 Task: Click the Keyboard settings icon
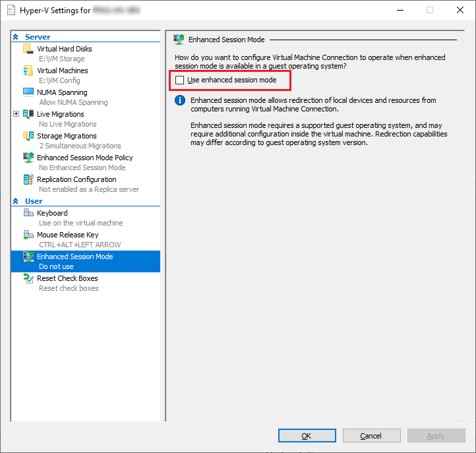(x=28, y=212)
